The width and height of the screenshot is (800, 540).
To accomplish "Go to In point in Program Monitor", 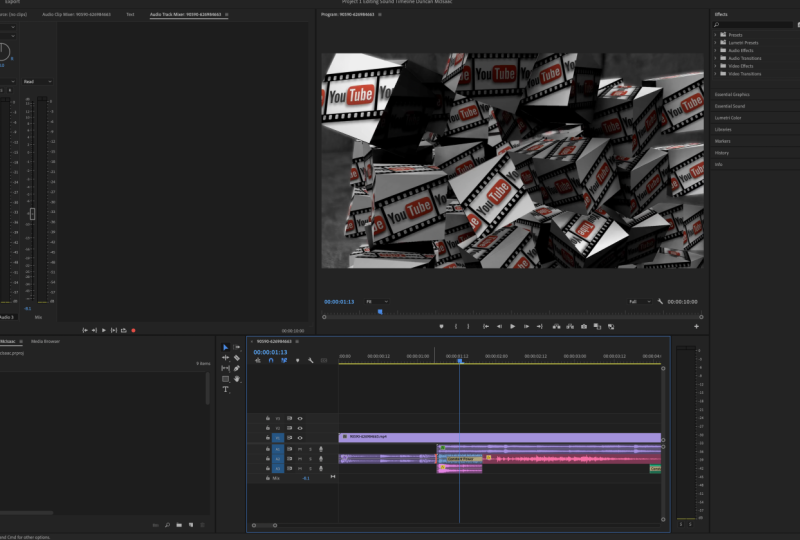I will [x=486, y=327].
